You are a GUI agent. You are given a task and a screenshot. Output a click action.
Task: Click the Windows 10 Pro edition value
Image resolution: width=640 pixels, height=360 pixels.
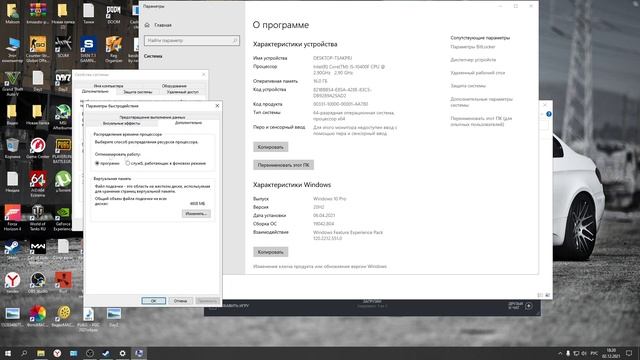pyautogui.click(x=330, y=199)
